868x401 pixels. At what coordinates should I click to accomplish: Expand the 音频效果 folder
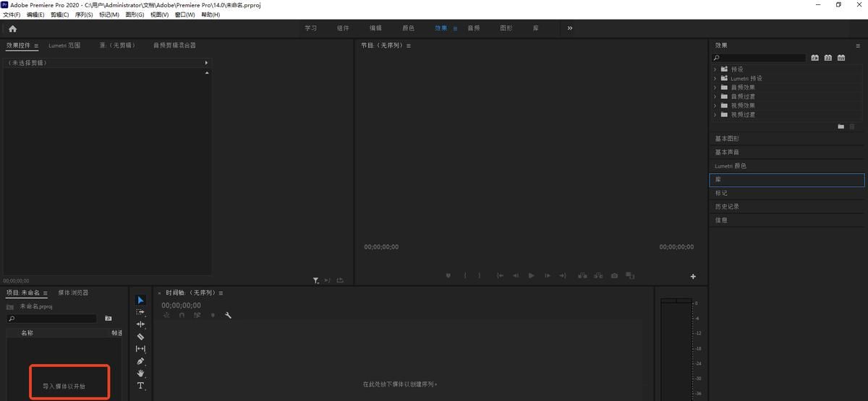coord(715,87)
